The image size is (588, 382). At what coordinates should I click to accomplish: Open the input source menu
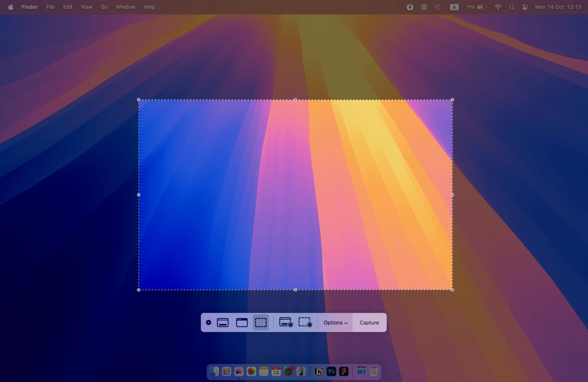tap(454, 7)
